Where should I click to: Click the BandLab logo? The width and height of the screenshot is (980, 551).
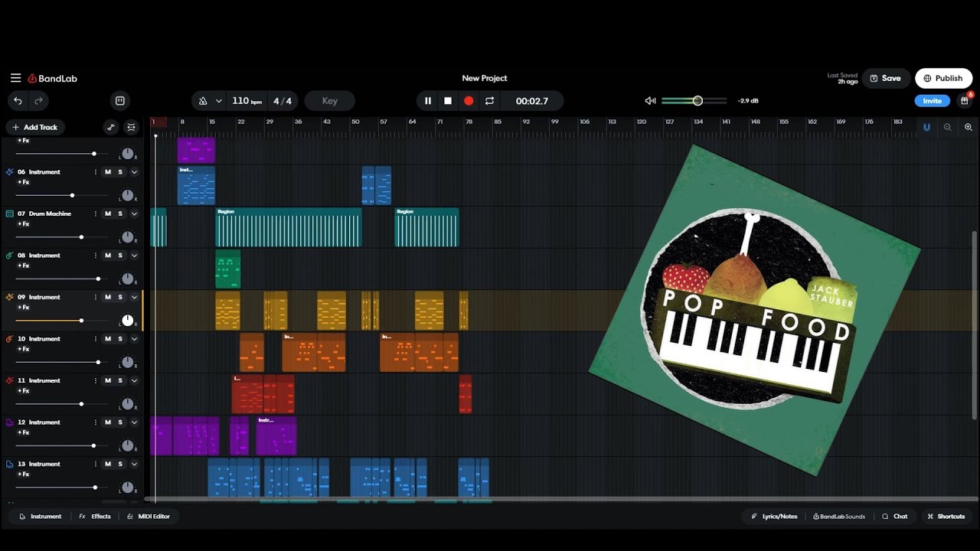tap(53, 78)
